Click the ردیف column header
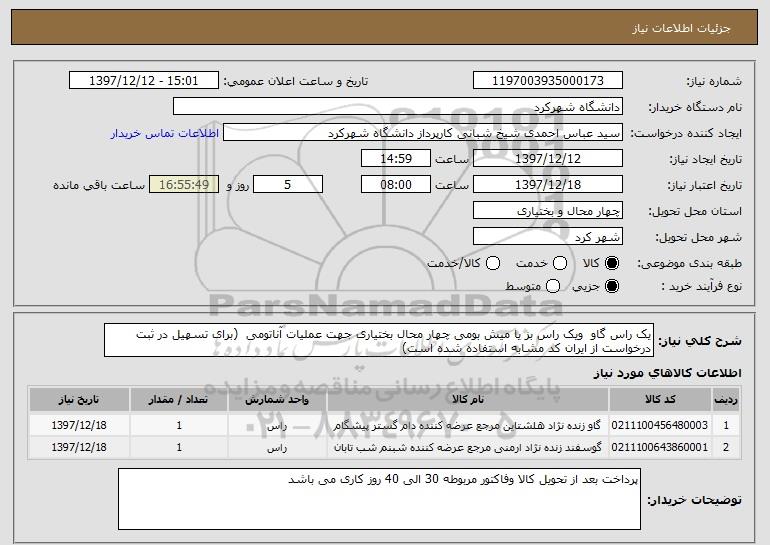770x545 pixels. pyautogui.click(x=726, y=400)
